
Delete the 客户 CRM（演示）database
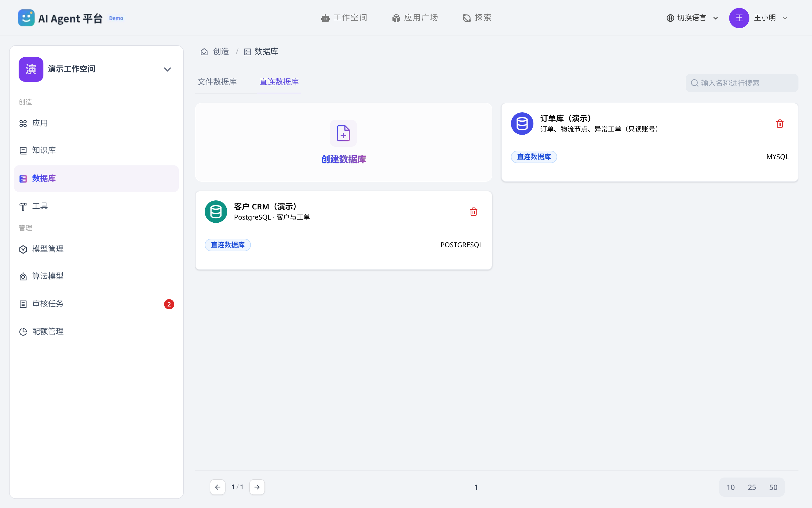point(473,212)
